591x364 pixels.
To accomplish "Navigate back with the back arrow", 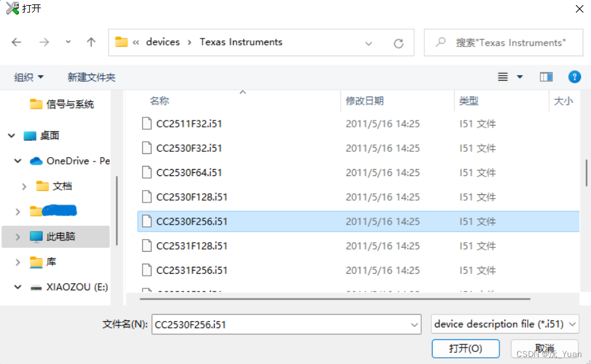I will coord(16,42).
